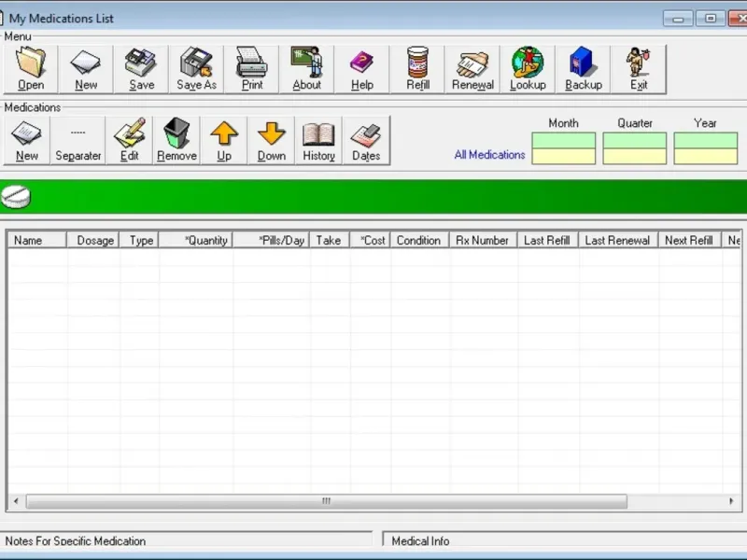Click the Refill pill bottle icon

(x=417, y=69)
